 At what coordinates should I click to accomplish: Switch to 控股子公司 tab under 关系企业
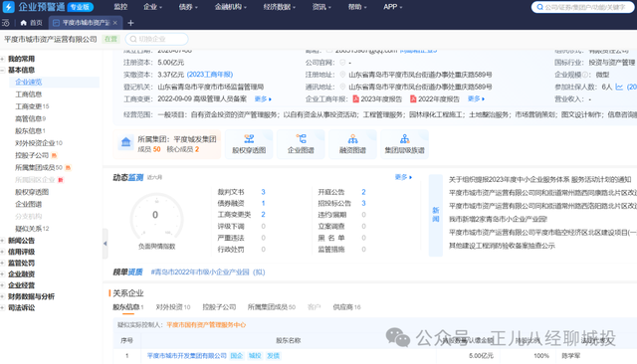219,307
